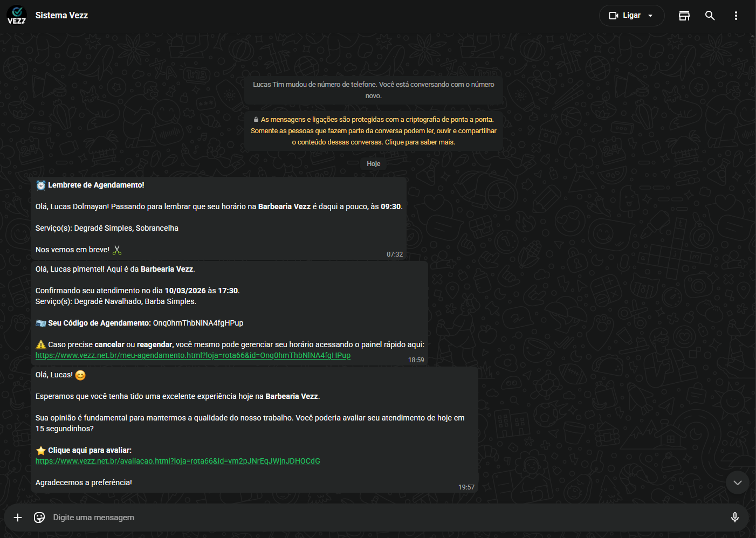The height and width of the screenshot is (538, 756).
Task: Expand the Ligar call options dropdown arrow
Action: [650, 16]
